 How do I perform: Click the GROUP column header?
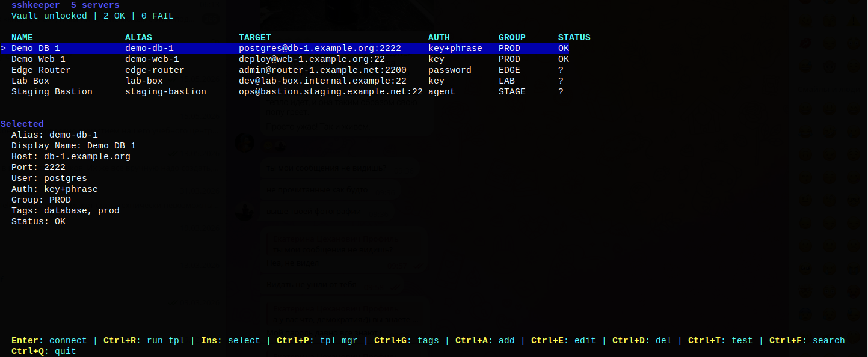tap(512, 37)
